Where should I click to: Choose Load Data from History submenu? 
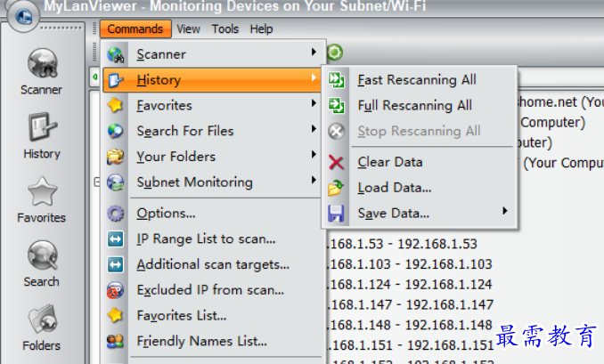coord(394,188)
